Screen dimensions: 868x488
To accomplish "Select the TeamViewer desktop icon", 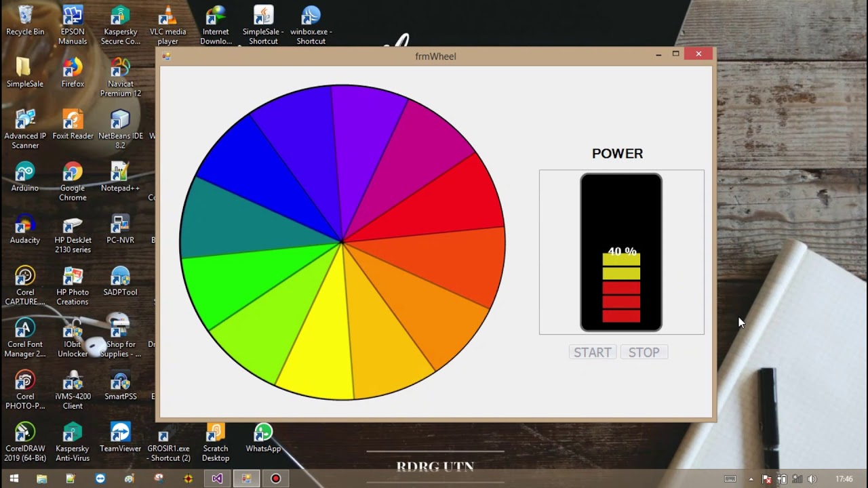I will (x=121, y=438).
